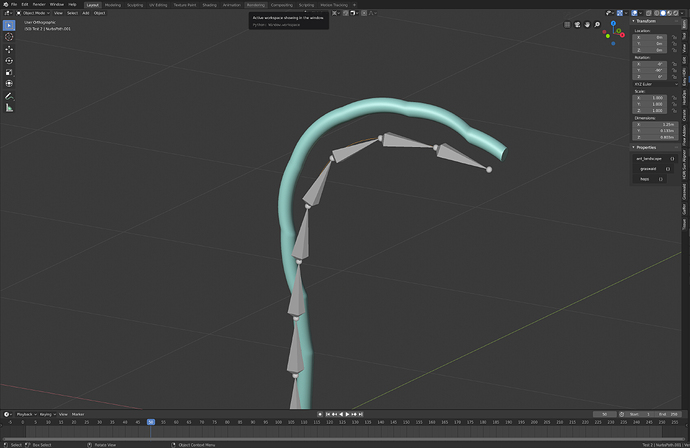Toggle lock on Location X
690x448 pixels.
[x=674, y=37]
